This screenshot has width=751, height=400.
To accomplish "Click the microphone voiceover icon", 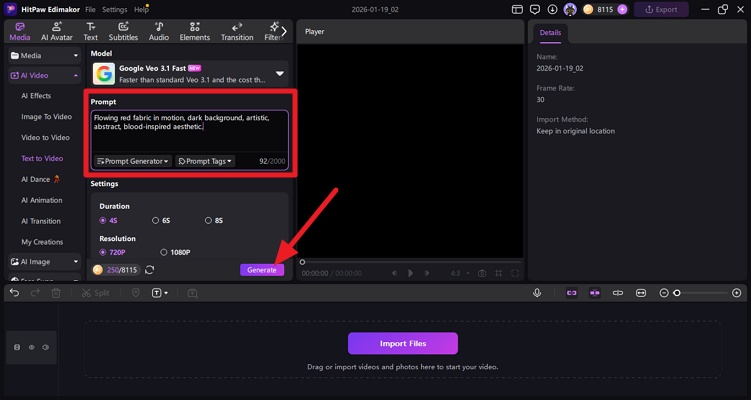I will pos(537,293).
